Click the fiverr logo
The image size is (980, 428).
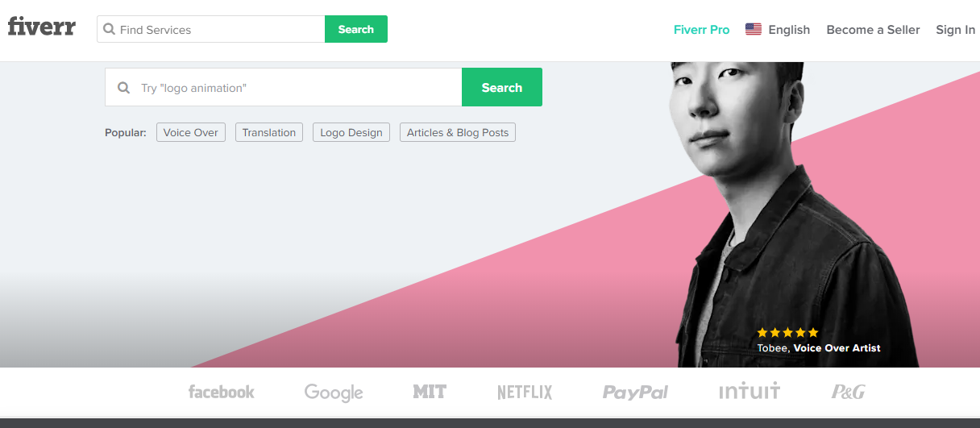pyautogui.click(x=41, y=27)
